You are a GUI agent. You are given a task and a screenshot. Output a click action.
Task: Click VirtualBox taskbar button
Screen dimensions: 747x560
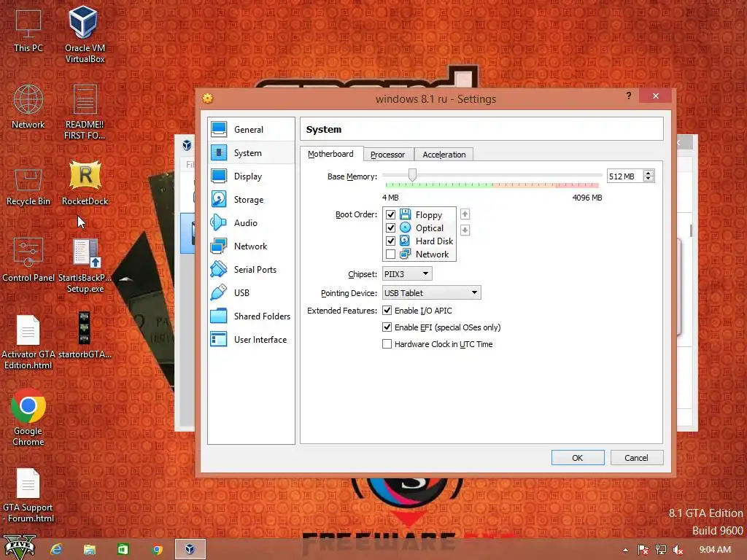[190, 549]
